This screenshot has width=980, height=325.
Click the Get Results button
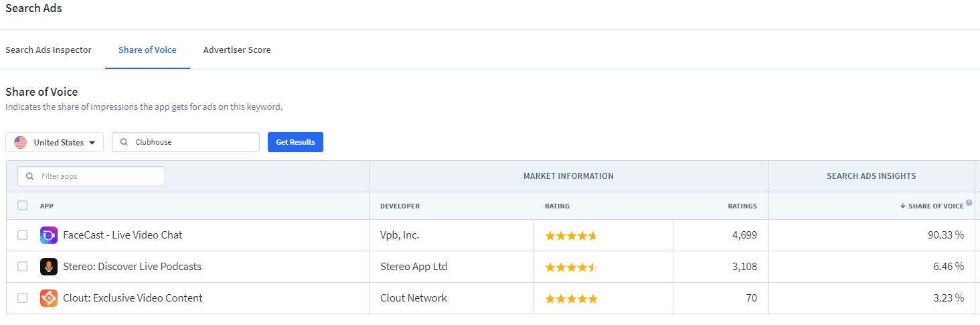(x=295, y=142)
